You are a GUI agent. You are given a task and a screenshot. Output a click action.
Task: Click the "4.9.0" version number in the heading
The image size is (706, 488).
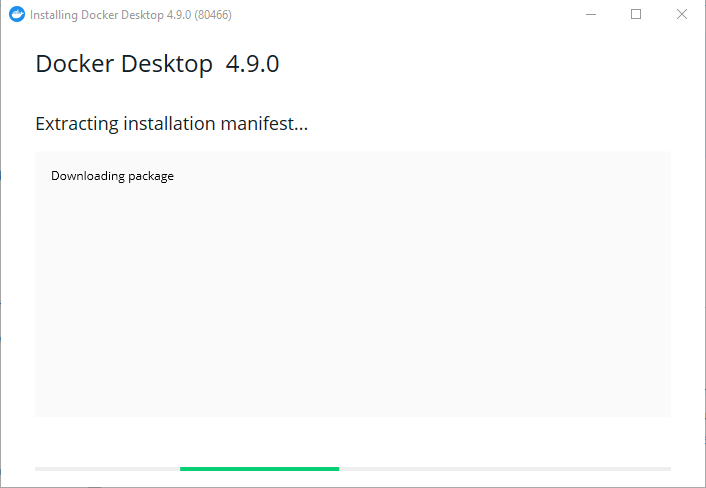coord(252,65)
